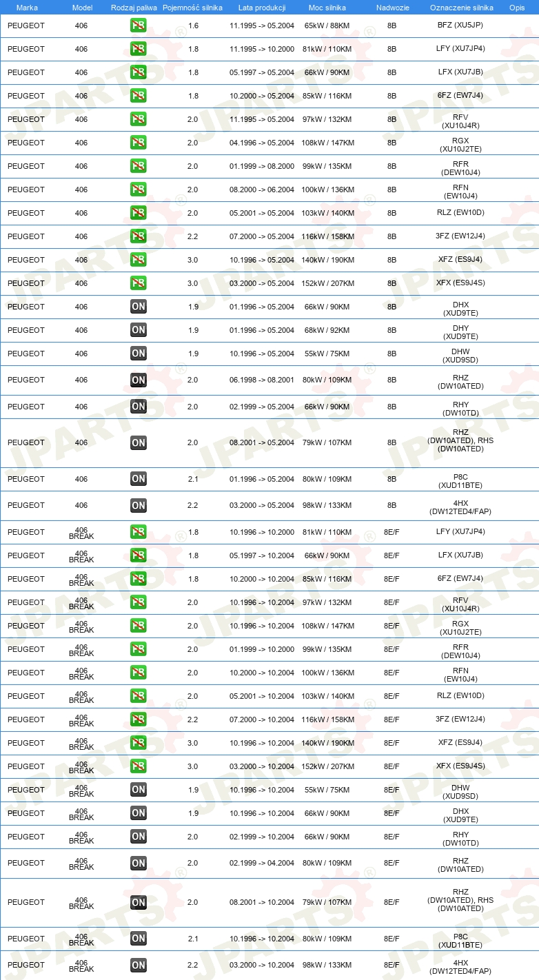Click the petrol icon for the 406 8B LFX (XU7JB)
Viewport: 539px width, 980px height.
139,72
